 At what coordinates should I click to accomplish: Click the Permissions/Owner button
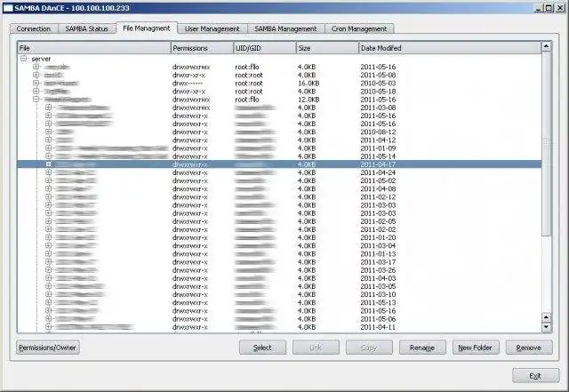click(x=47, y=348)
